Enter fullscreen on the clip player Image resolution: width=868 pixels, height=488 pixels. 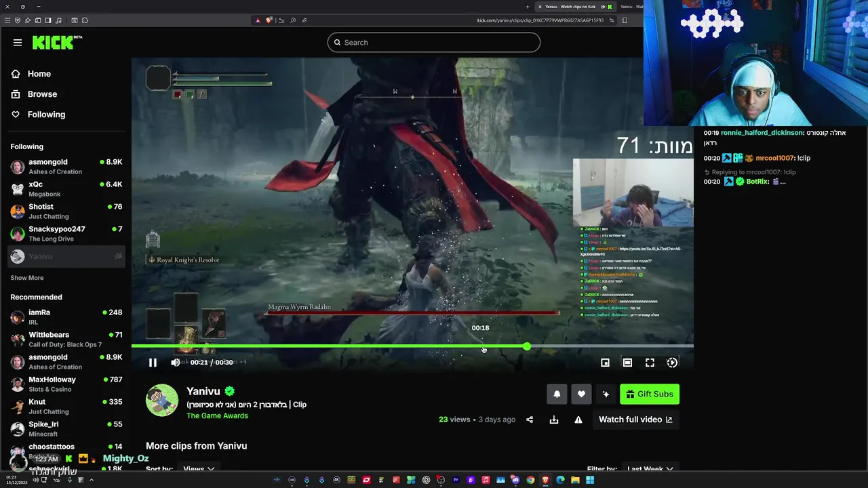click(x=650, y=363)
